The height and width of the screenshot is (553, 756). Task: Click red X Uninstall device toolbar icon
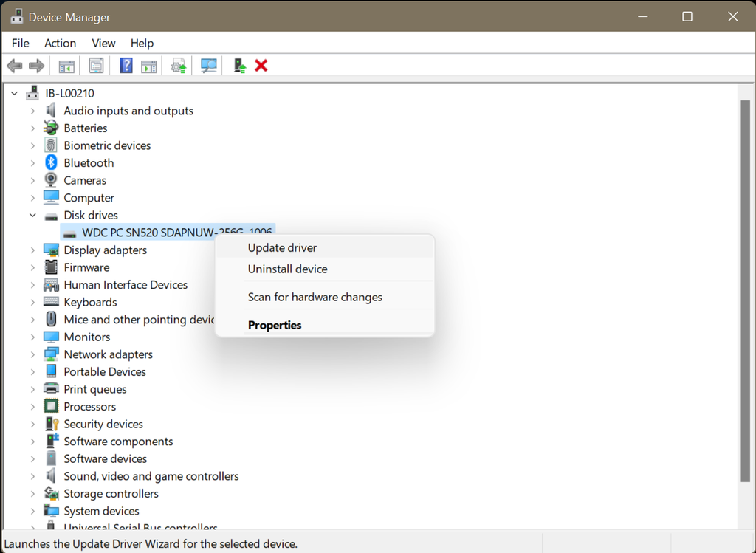click(x=261, y=66)
